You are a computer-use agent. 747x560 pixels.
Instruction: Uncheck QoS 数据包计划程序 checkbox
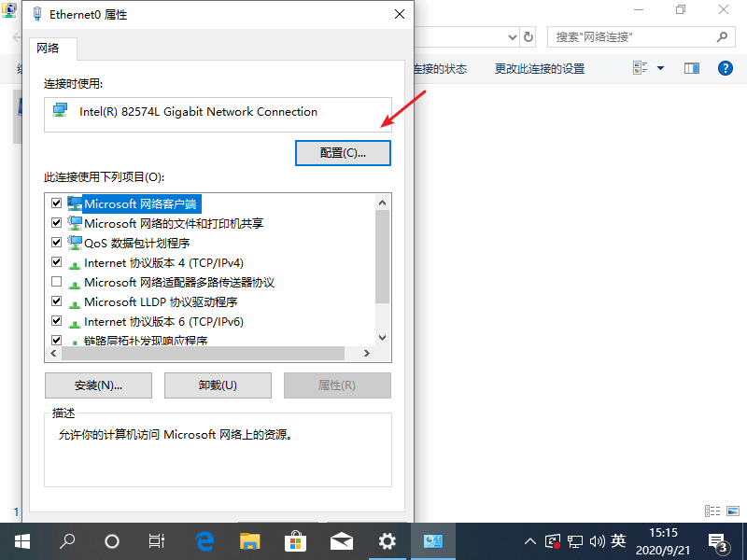(57, 243)
